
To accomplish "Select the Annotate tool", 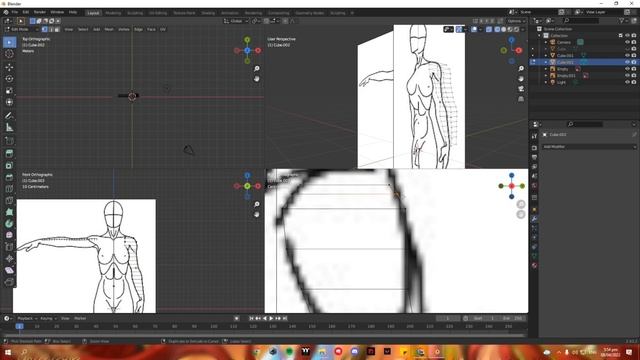I will coord(9,116).
